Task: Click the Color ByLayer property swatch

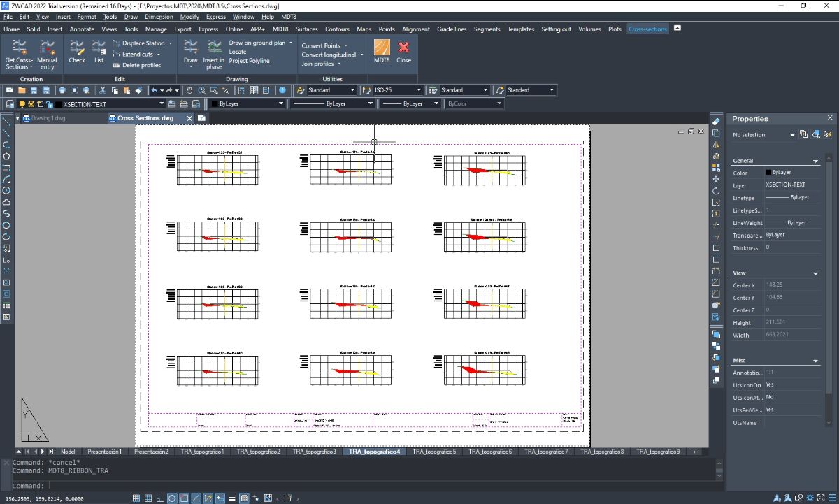Action: [769, 172]
